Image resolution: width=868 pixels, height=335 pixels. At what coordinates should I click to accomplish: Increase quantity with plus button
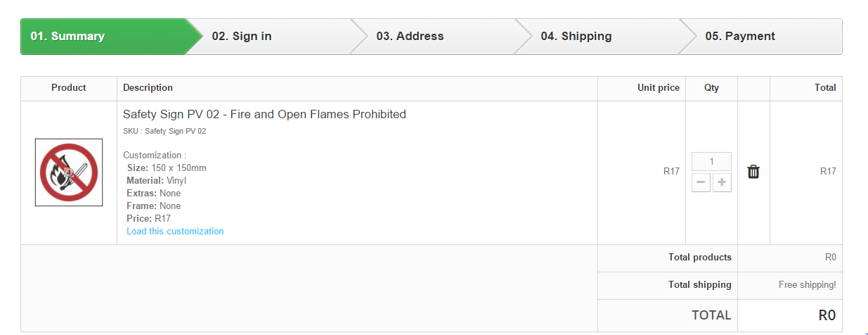click(x=722, y=183)
